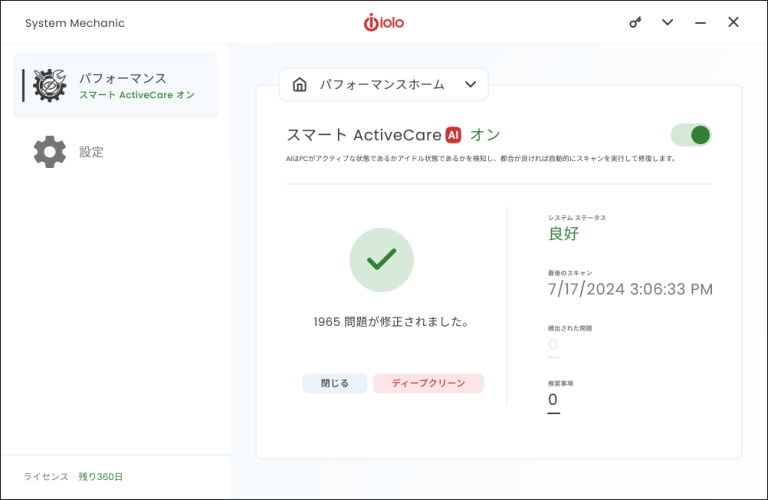Click the ディープクリーン button
Screen dimensions: 768x500
(x=428, y=383)
